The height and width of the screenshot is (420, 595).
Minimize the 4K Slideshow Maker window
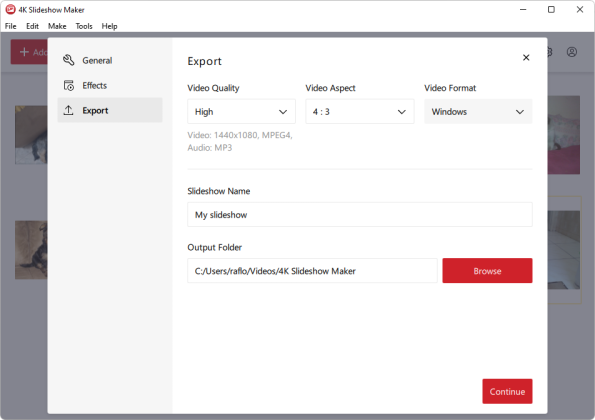[523, 9]
